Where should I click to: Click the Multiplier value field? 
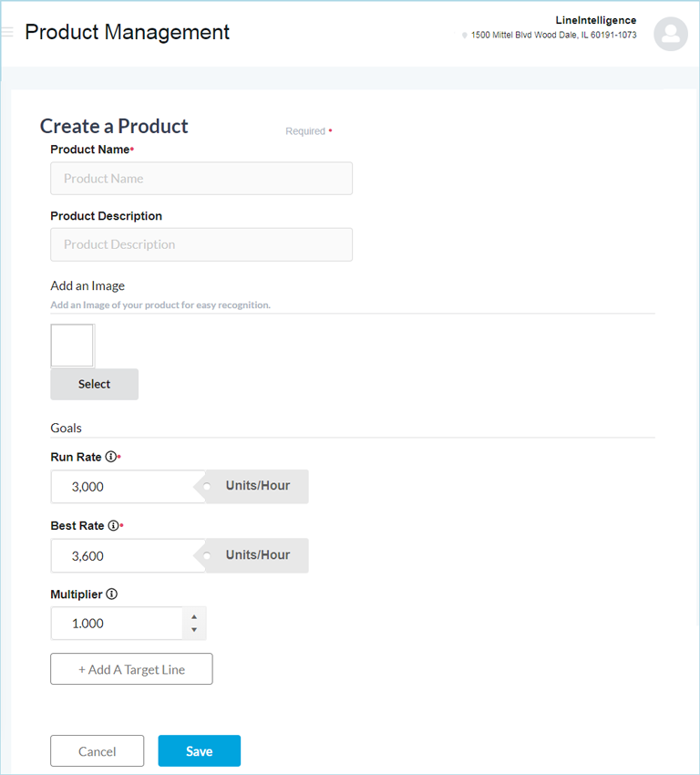(x=117, y=624)
